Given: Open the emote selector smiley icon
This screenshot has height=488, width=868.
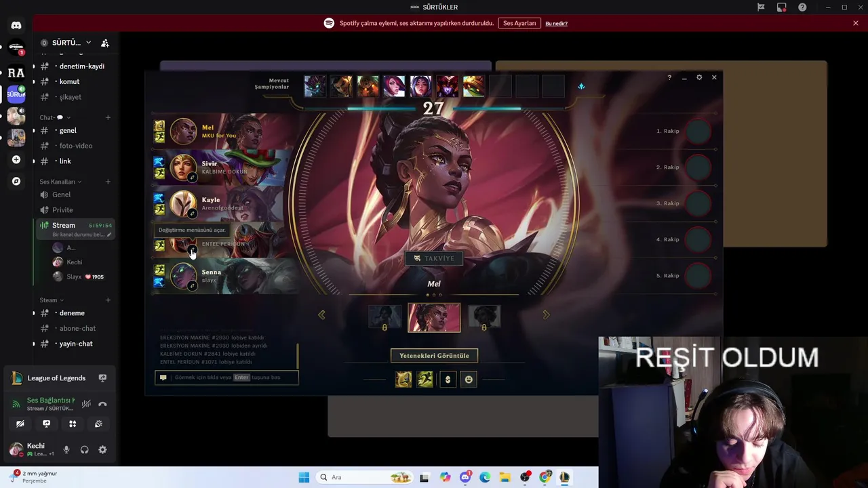Looking at the screenshot, I should coord(469,380).
